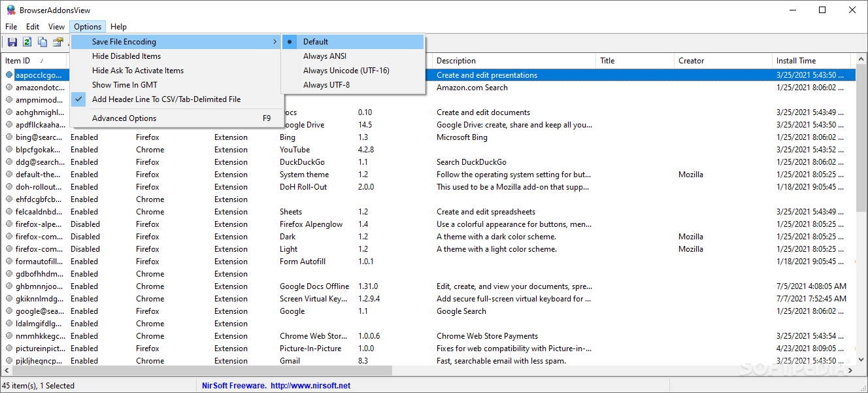Click the icon beside amazondotc... row
Image resolution: width=868 pixels, height=393 pixels.
coord(9,88)
